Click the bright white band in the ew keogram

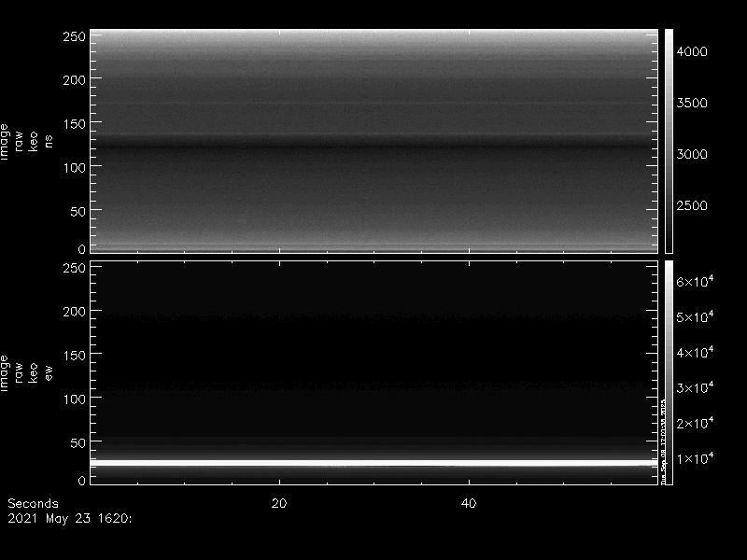pyautogui.click(x=373, y=463)
